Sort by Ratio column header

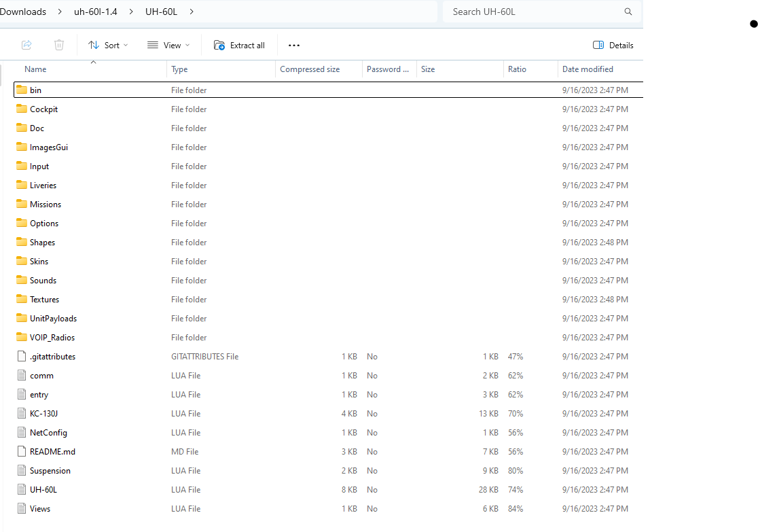[x=517, y=69]
